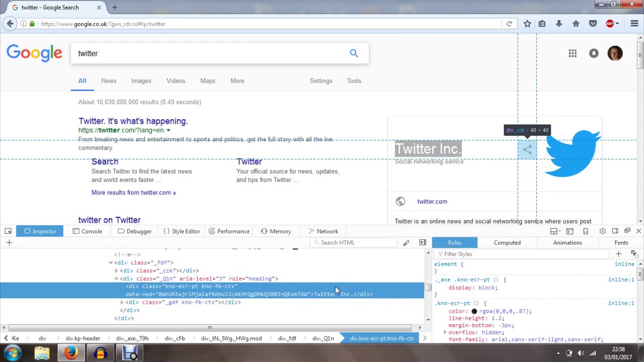Screen dimensions: 644x362
Task: Open the Memory tab
Action: (276, 231)
